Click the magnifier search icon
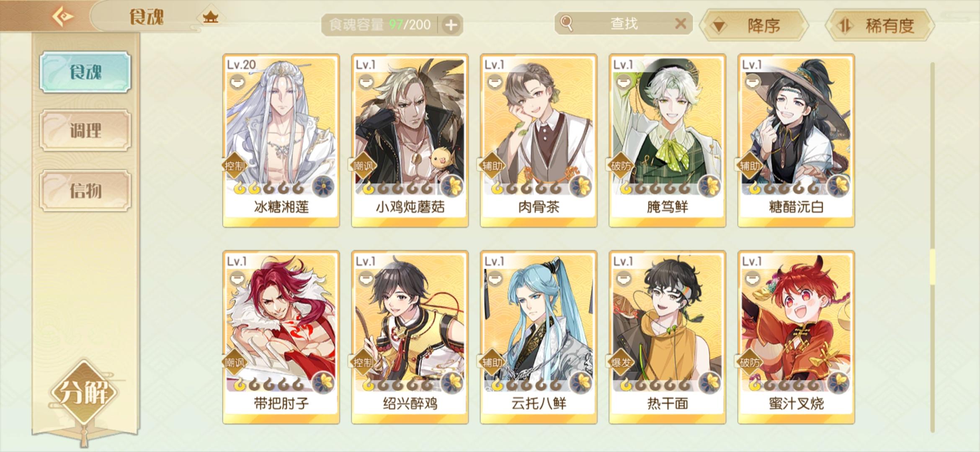The height and width of the screenshot is (452, 980). [x=566, y=23]
